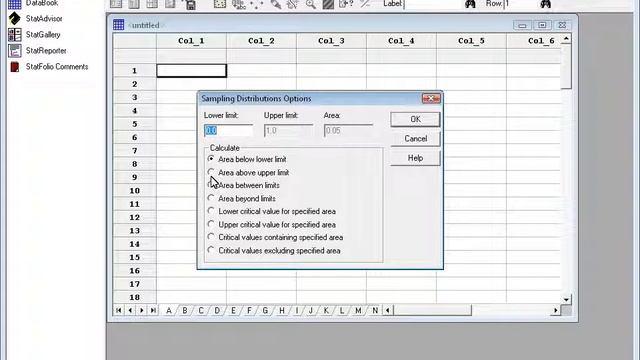Switch to sheet tab N
The height and width of the screenshot is (360, 640).
pos(375,311)
